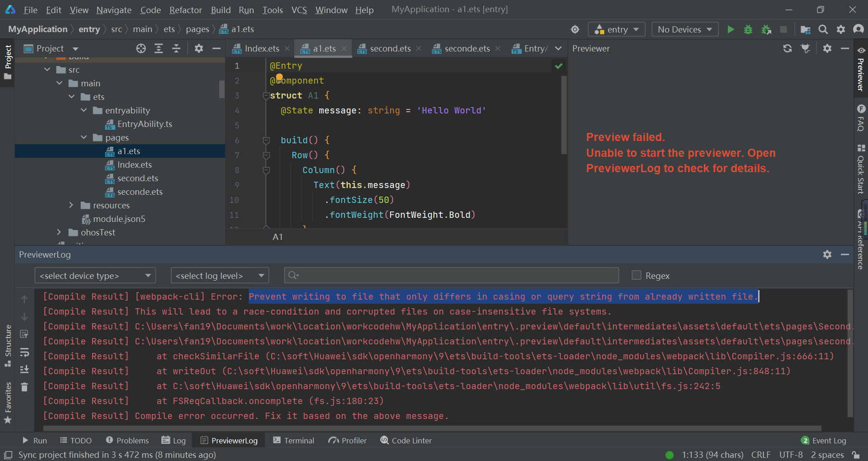This screenshot has height=461, width=868.
Task: Collapse the src folder
Action: (x=47, y=70)
